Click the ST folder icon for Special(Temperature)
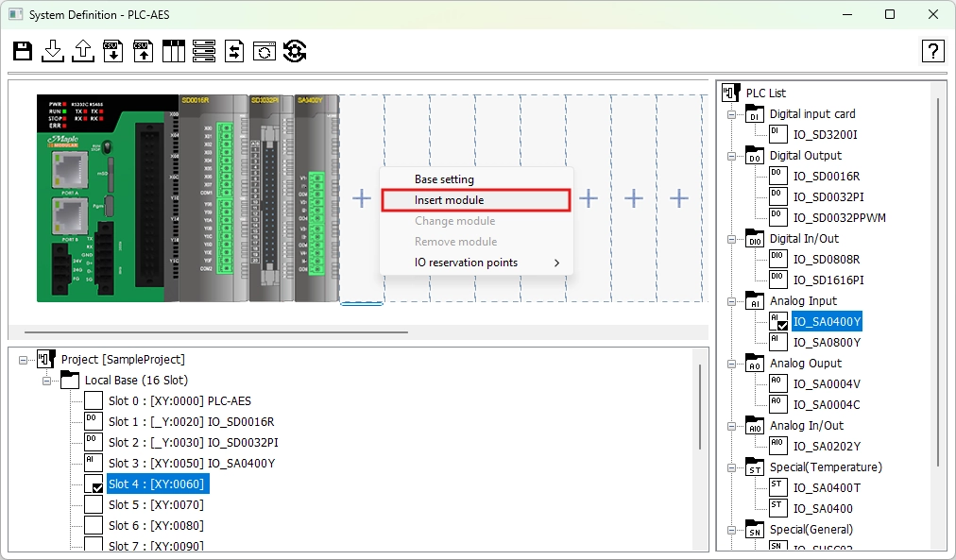The image size is (956, 560). click(754, 467)
